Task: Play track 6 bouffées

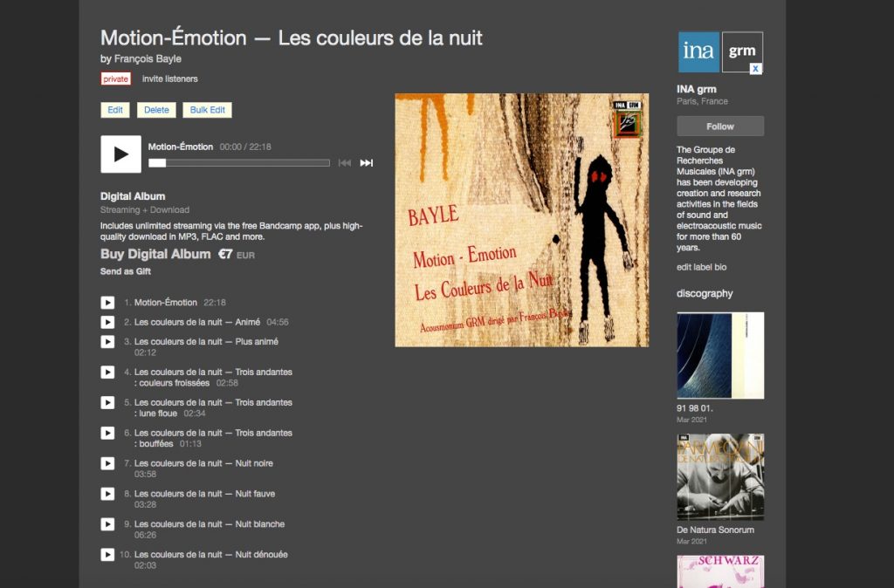Action: (107, 433)
